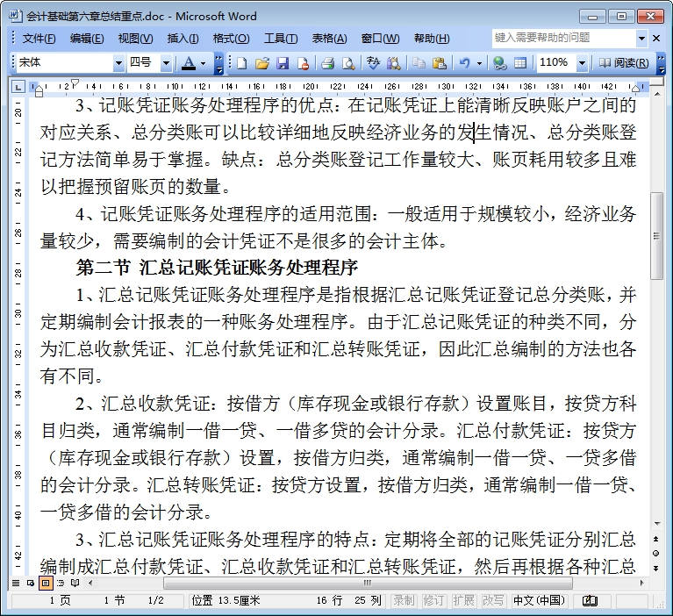Open the 110% zoom dropdown
The height and width of the screenshot is (616, 673).
[582, 63]
